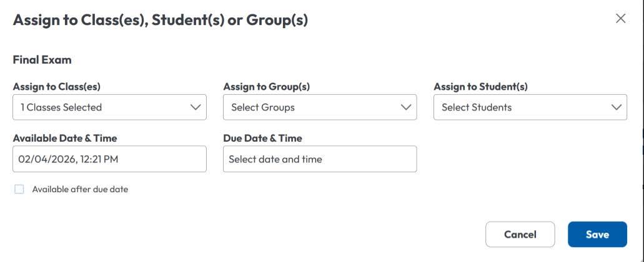Click the "Assign to Student(s)" field label
The image size is (644, 262).
coord(480,87)
